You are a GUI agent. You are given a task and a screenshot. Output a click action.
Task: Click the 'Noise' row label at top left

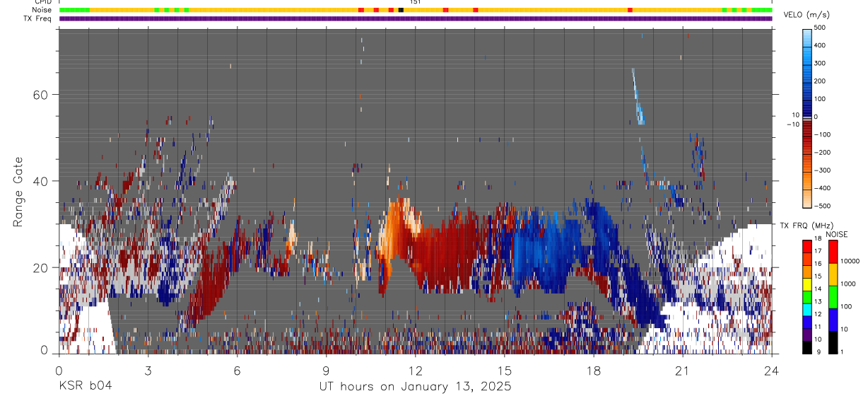click(x=43, y=10)
